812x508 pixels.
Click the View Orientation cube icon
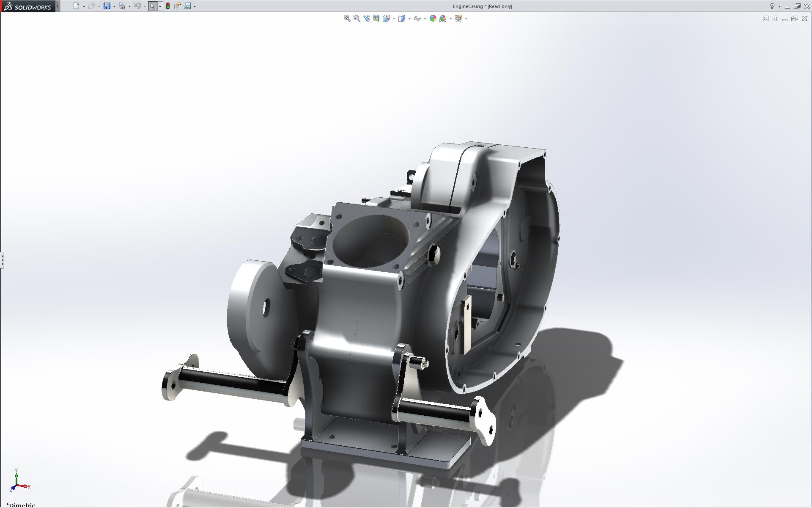386,18
